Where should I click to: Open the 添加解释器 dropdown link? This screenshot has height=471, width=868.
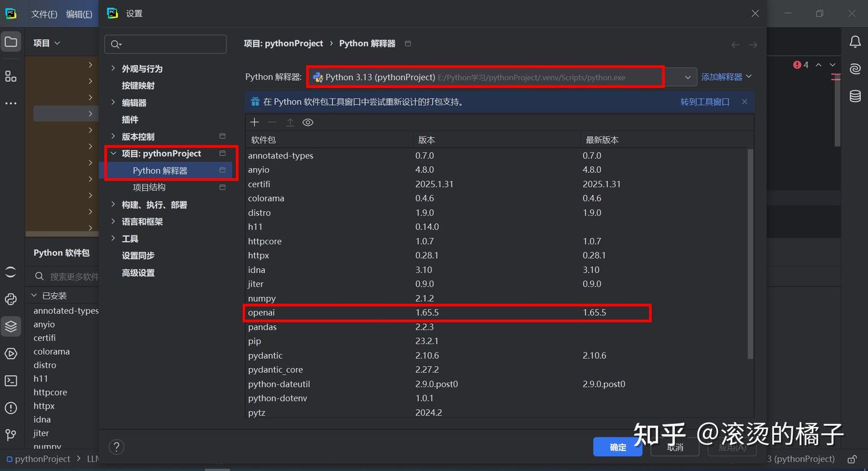[726, 77]
